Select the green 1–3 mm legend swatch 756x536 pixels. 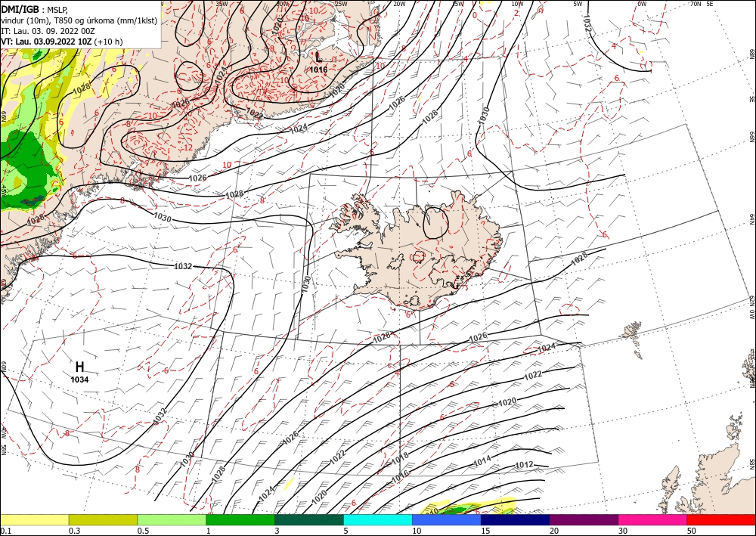coord(240,519)
